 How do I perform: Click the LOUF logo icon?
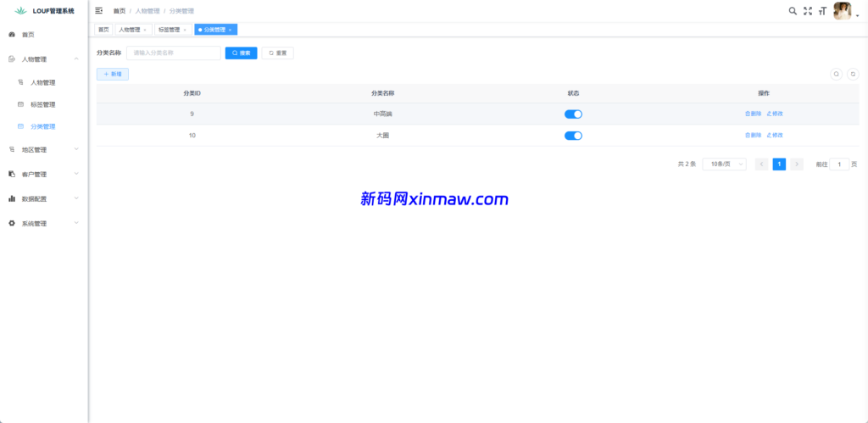coord(20,10)
